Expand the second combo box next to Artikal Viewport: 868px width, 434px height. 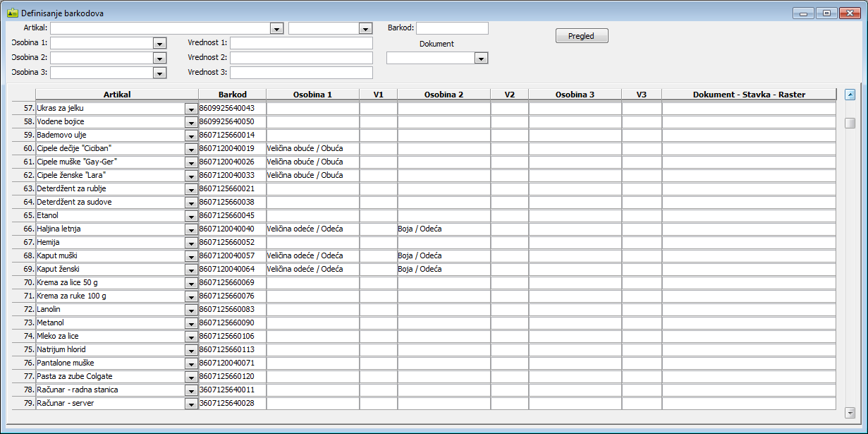tap(365, 29)
